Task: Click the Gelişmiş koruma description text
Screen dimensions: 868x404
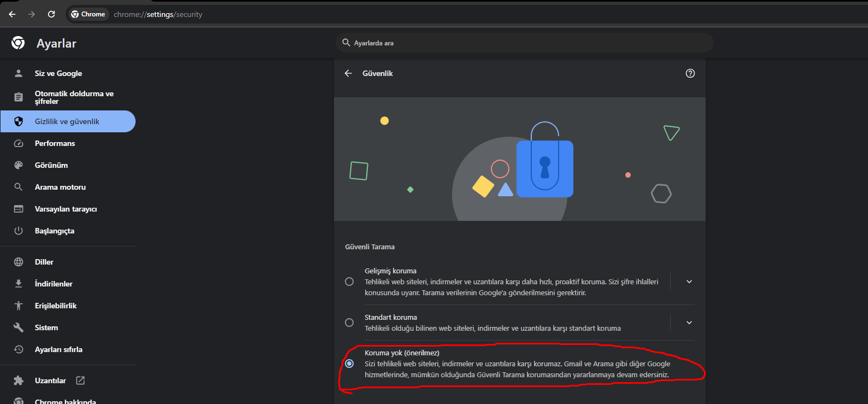Action: tap(511, 288)
